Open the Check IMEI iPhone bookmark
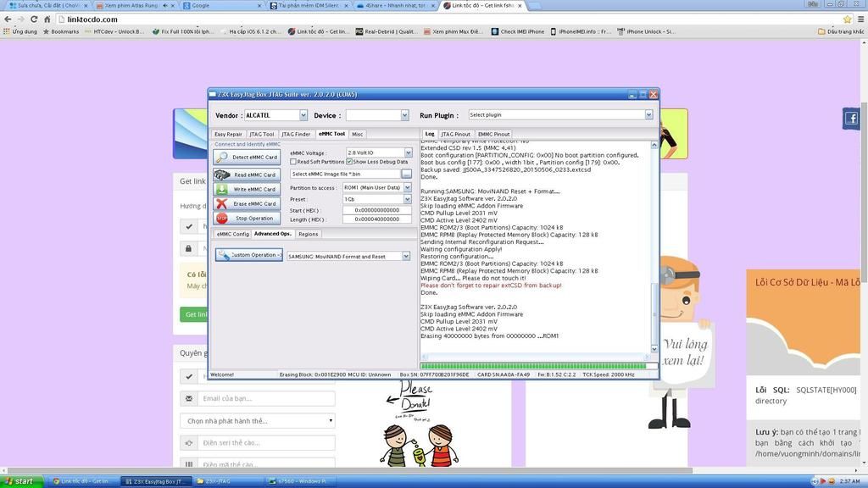The image size is (868, 488). pos(518,31)
